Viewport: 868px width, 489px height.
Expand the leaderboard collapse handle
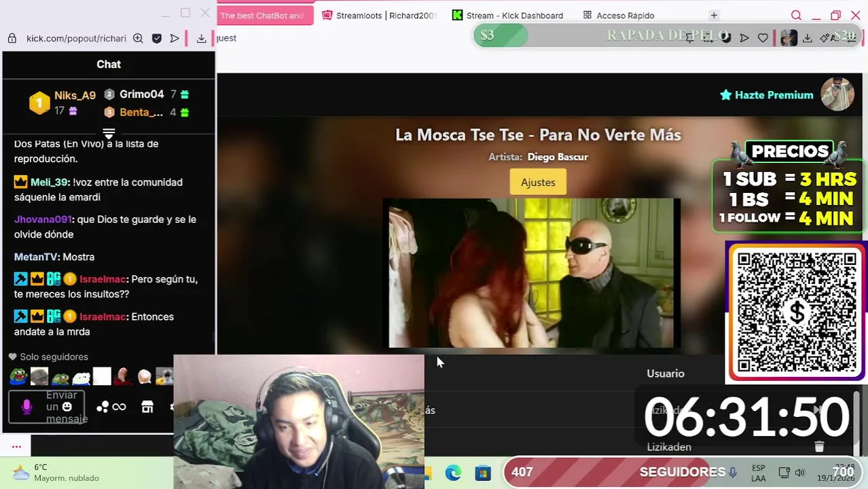109,133
